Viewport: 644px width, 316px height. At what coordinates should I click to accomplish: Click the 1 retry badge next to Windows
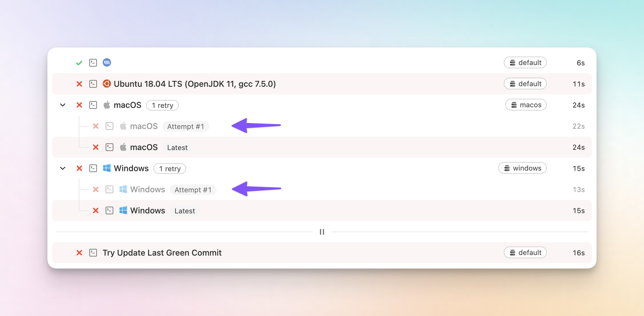coord(170,169)
